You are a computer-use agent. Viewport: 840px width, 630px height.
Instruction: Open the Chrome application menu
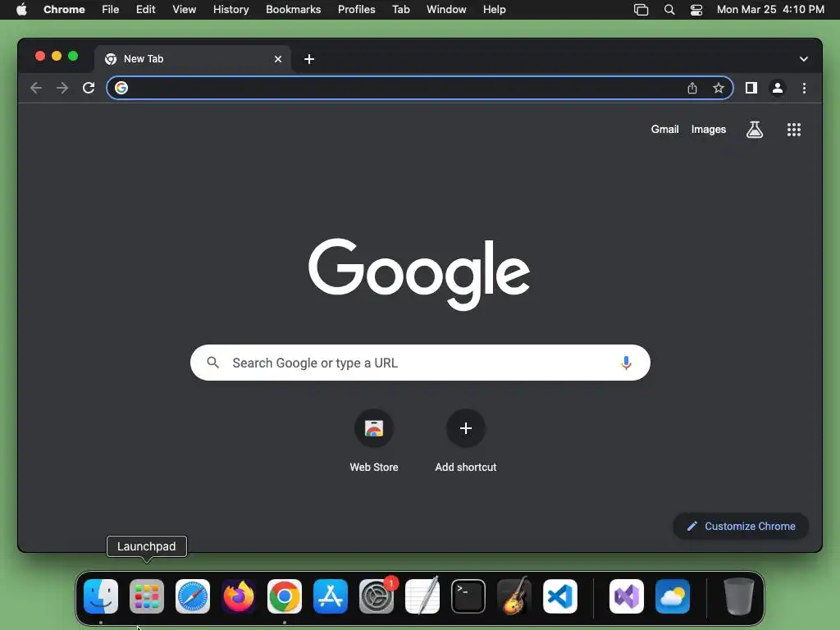64,10
